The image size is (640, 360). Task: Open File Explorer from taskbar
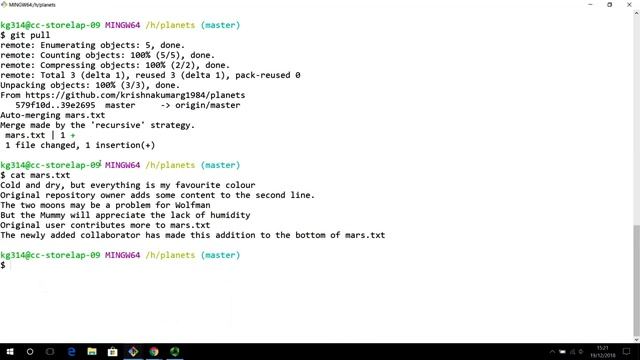click(92, 351)
